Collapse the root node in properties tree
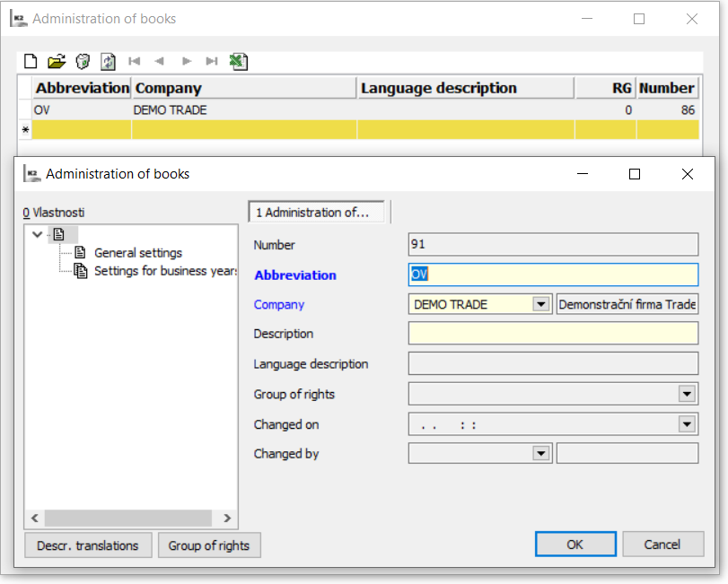The width and height of the screenshot is (728, 584). (x=37, y=234)
